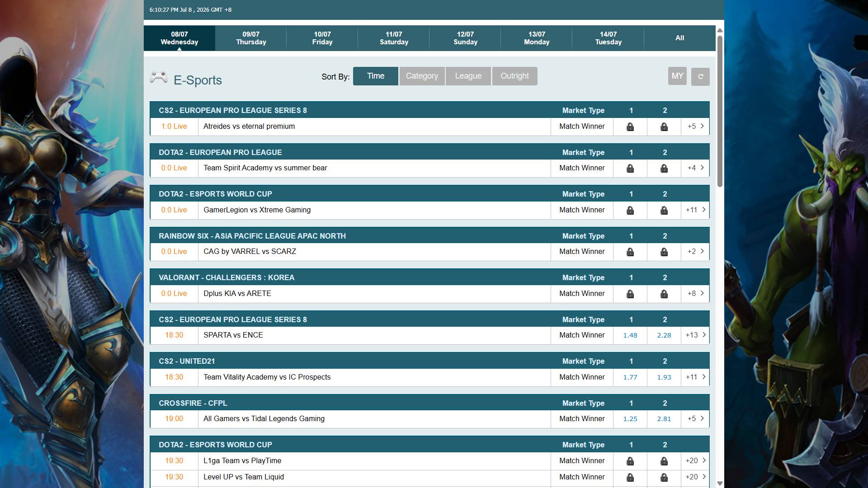Pick 1.93 odds for IC Prospects
This screenshot has height=488, width=868.
point(664,377)
